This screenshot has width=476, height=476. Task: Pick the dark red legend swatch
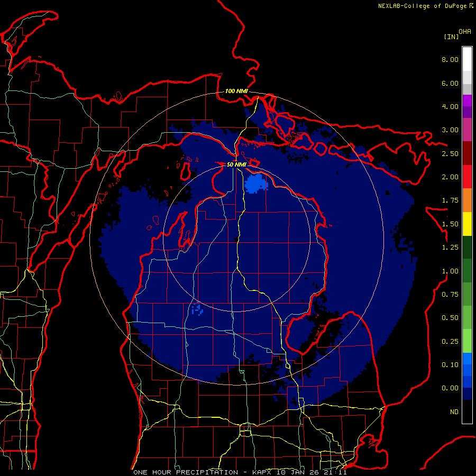pos(467,153)
